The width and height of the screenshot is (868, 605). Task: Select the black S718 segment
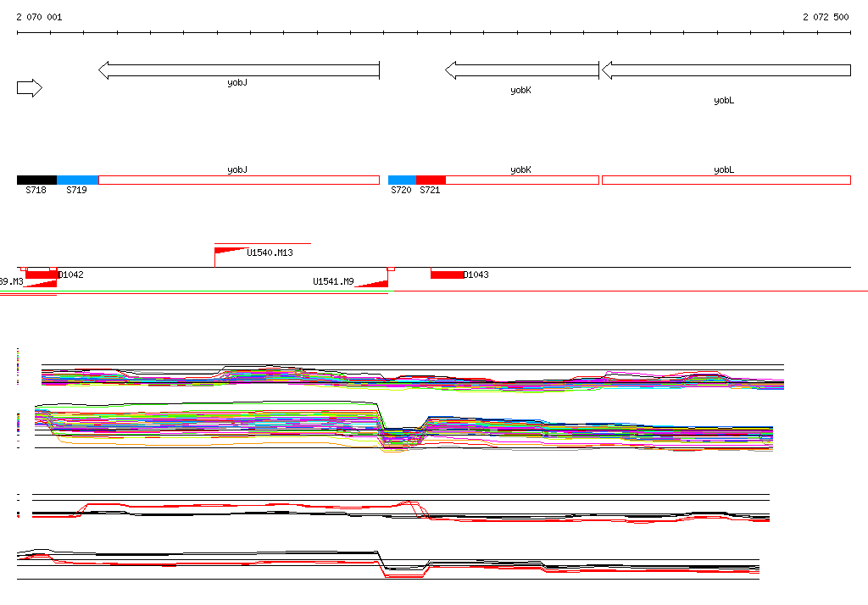pos(37,180)
